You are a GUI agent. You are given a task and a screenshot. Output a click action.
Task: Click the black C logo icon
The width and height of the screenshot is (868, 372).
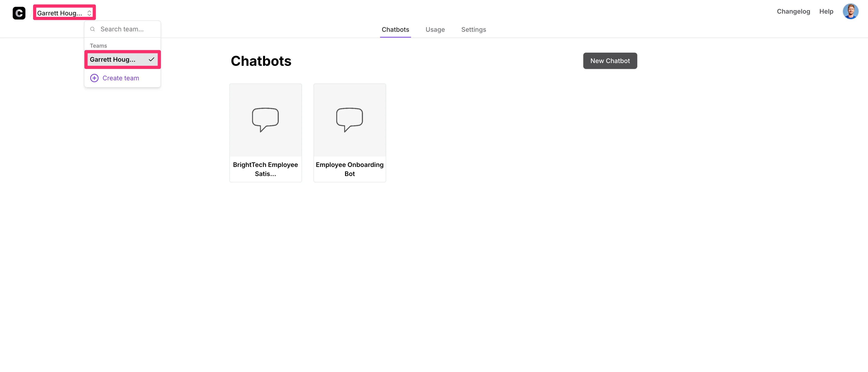tap(19, 13)
